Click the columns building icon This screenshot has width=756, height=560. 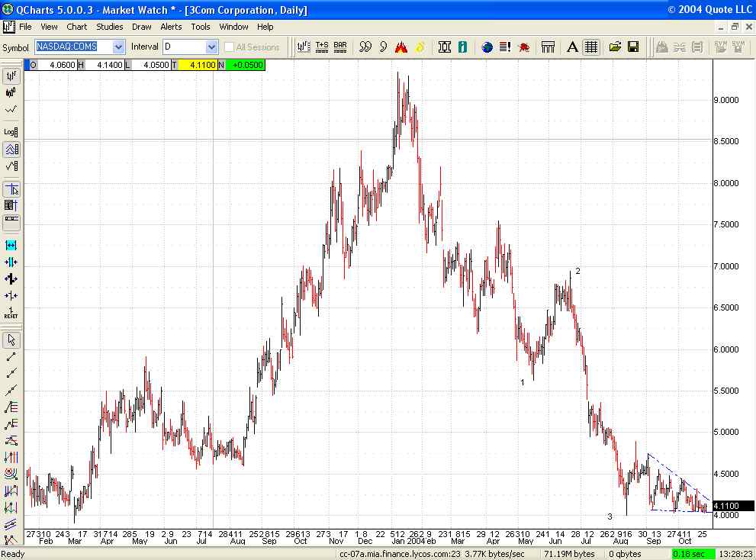[x=548, y=47]
